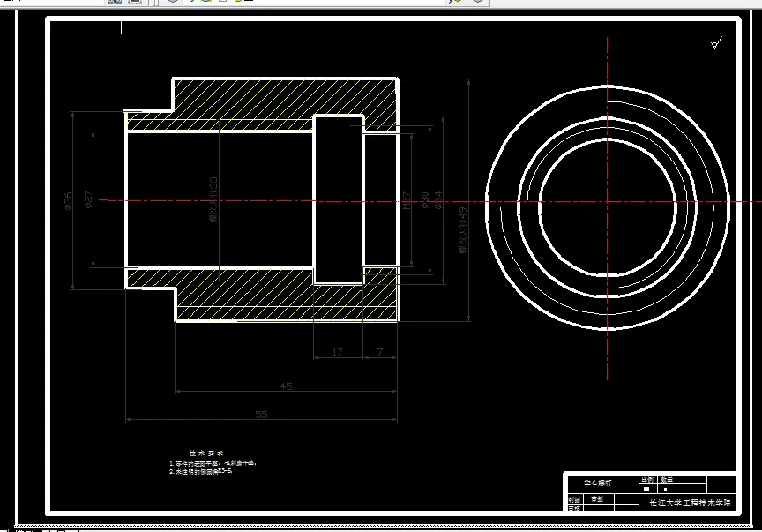Image resolution: width=762 pixels, height=532 pixels.
Task: Select the "17" length dimension text
Action: 338,352
